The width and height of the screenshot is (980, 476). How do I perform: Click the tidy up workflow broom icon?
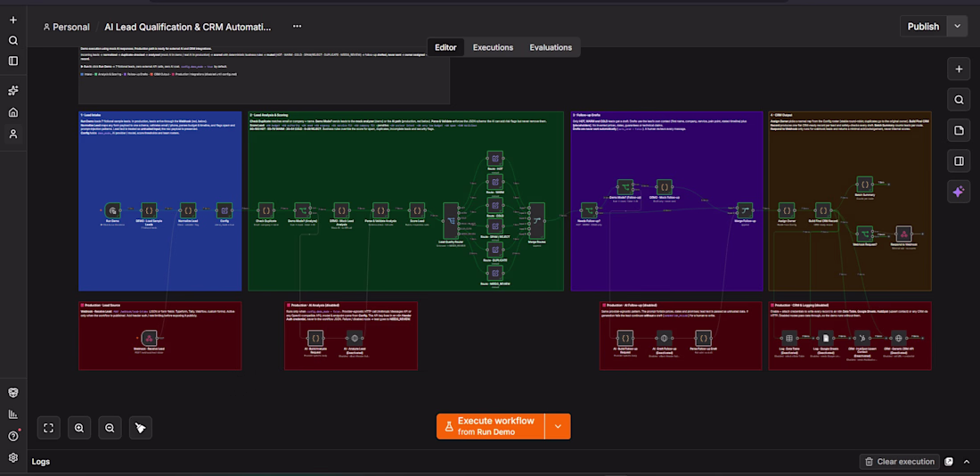[141, 428]
